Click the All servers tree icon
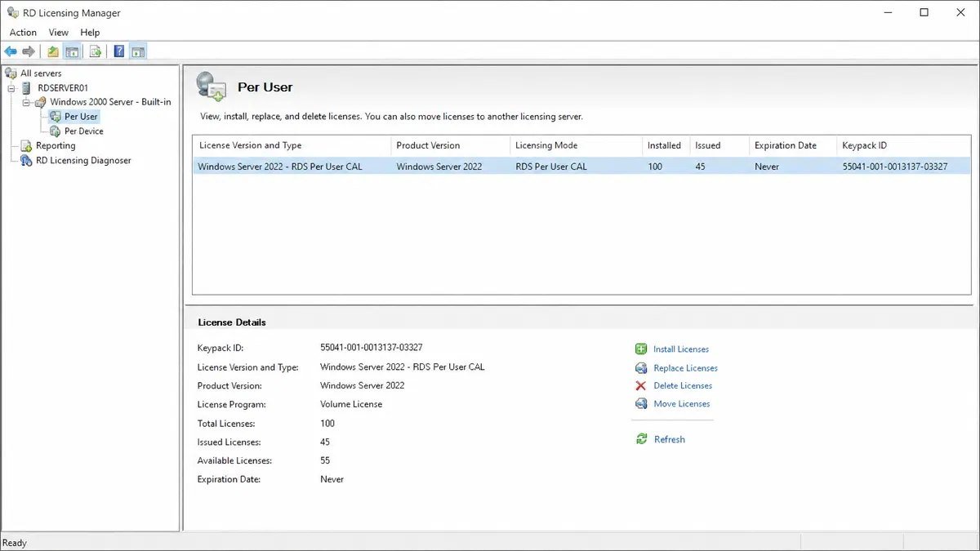980x551 pixels. 11,73
